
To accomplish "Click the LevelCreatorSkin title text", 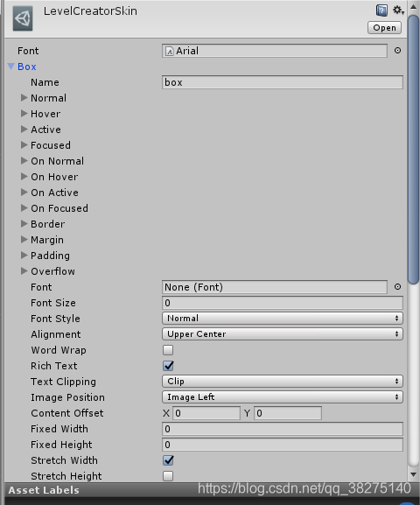I will click(x=90, y=11).
